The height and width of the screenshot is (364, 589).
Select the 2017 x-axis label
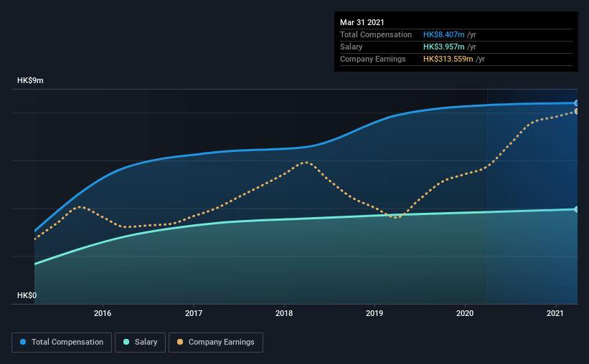coord(194,313)
